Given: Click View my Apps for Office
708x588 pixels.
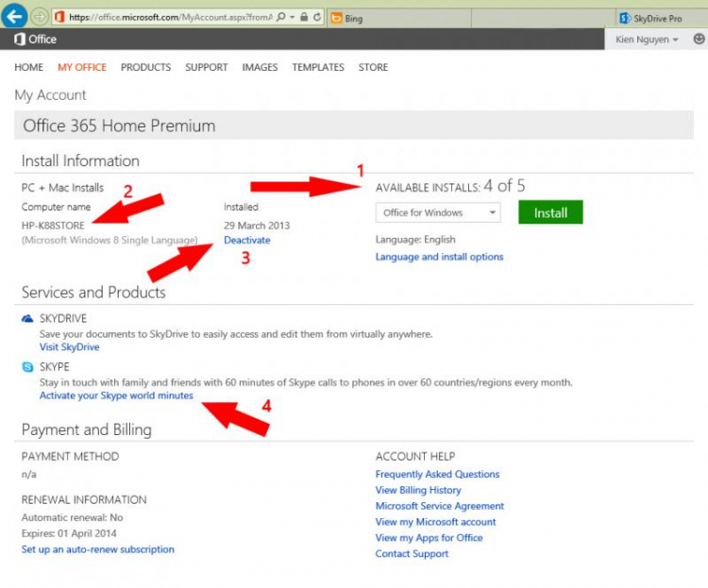Looking at the screenshot, I should [x=429, y=538].
